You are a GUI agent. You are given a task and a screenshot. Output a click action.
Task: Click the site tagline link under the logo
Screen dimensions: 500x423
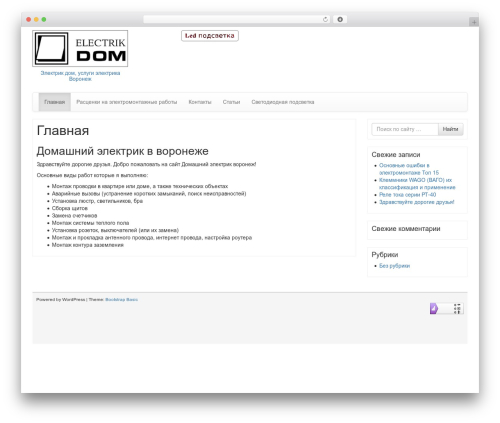pos(80,76)
